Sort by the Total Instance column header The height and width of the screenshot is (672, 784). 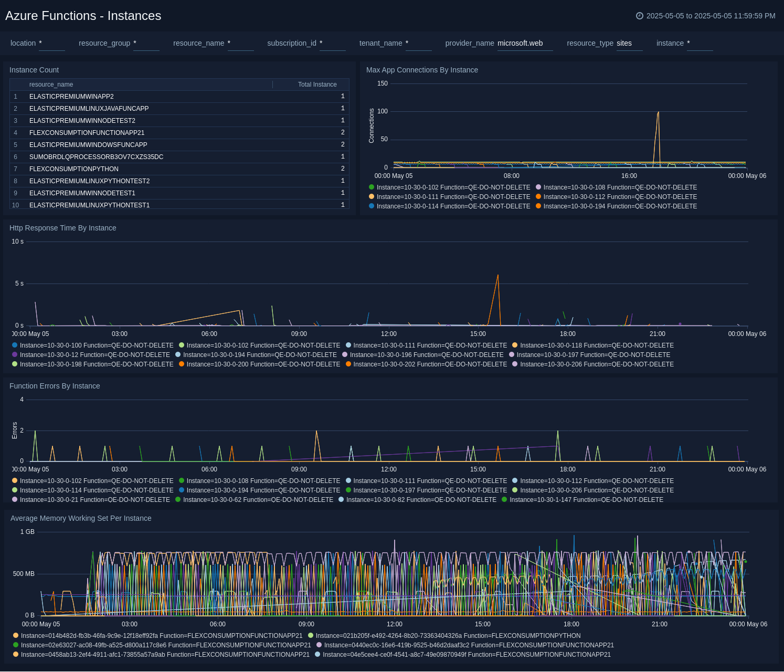point(317,85)
